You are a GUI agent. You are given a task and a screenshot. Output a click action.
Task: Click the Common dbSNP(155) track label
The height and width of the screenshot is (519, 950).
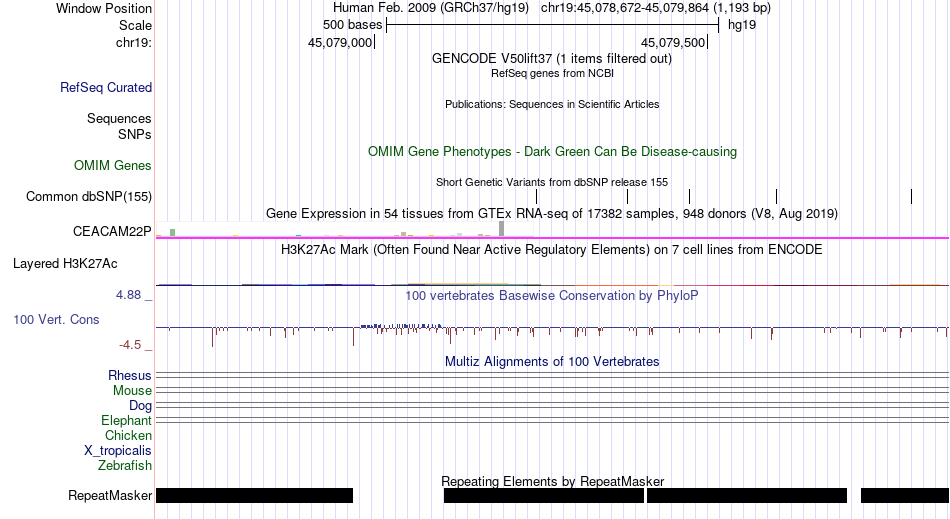click(89, 196)
